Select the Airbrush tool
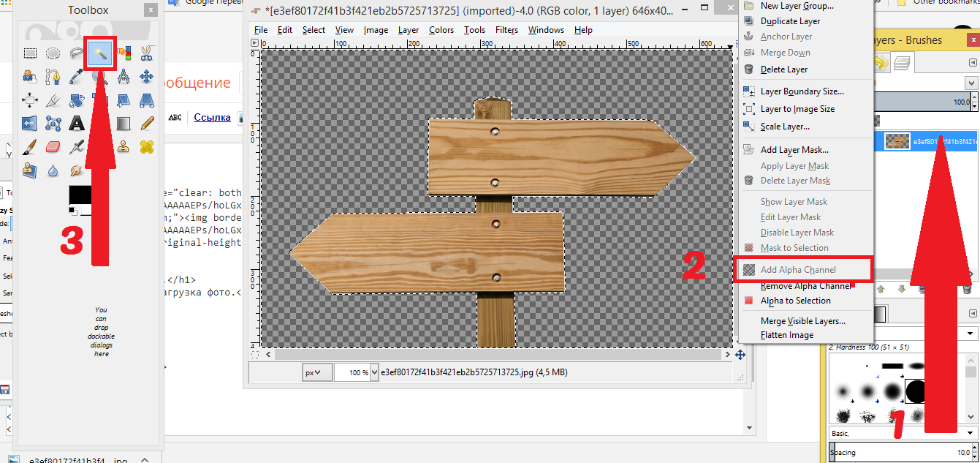This screenshot has width=980, height=463. pyautogui.click(x=77, y=146)
